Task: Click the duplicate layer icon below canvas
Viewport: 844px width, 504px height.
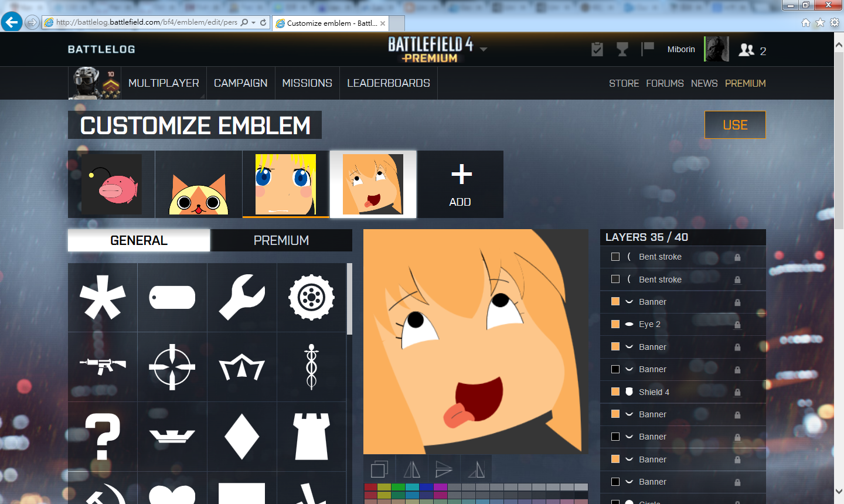Action: point(379,469)
